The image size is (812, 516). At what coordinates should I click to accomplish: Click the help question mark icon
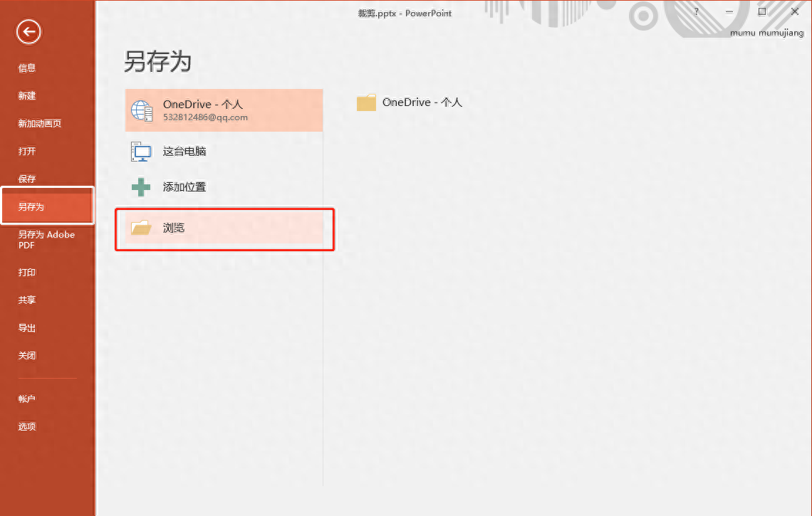tap(697, 11)
